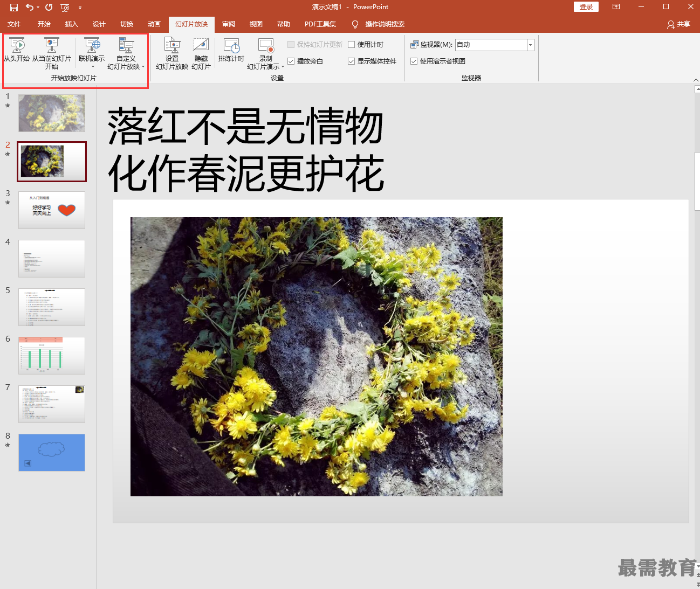Click the ribbon display options icon
The image size is (700, 589).
[616, 7]
